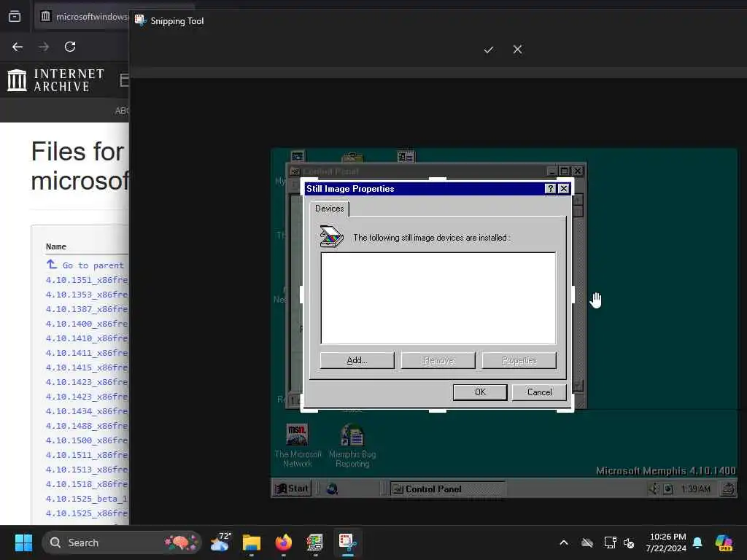Go to parent directory link
Viewport: 747px width, 560px height.
click(x=86, y=265)
